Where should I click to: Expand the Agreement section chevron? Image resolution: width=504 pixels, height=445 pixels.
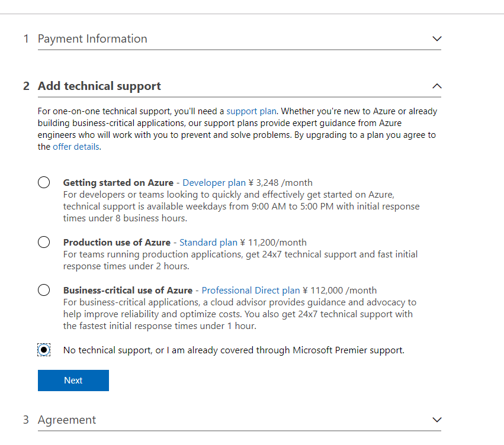(437, 420)
